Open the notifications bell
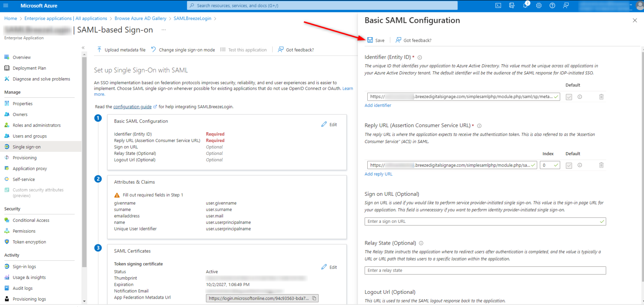 tap(526, 6)
